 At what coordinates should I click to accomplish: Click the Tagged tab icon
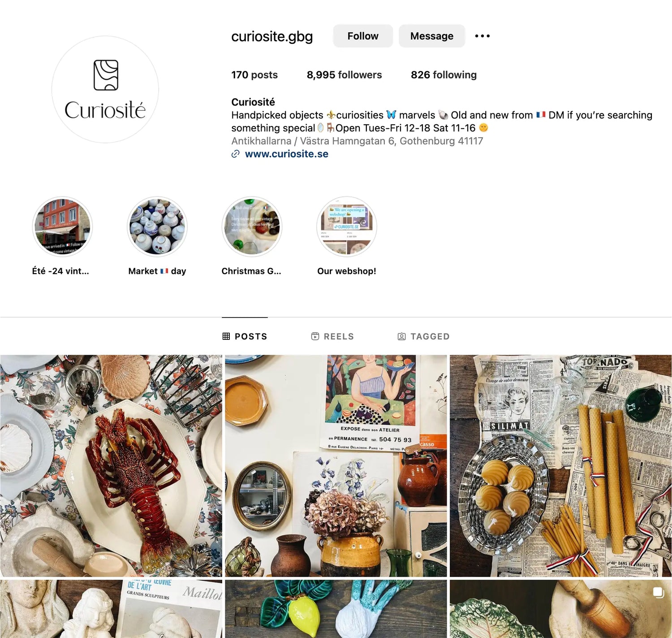(402, 336)
